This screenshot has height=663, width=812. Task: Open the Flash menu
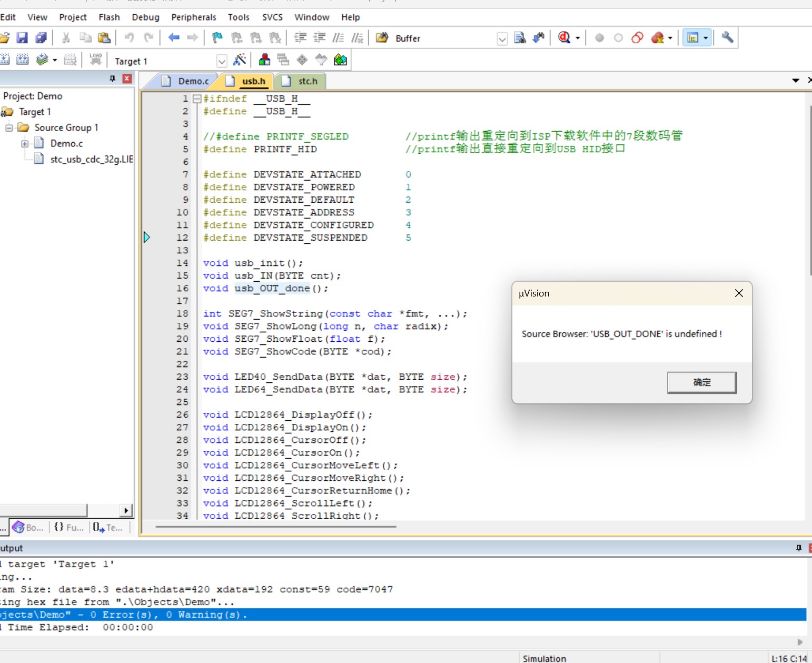coord(109,17)
